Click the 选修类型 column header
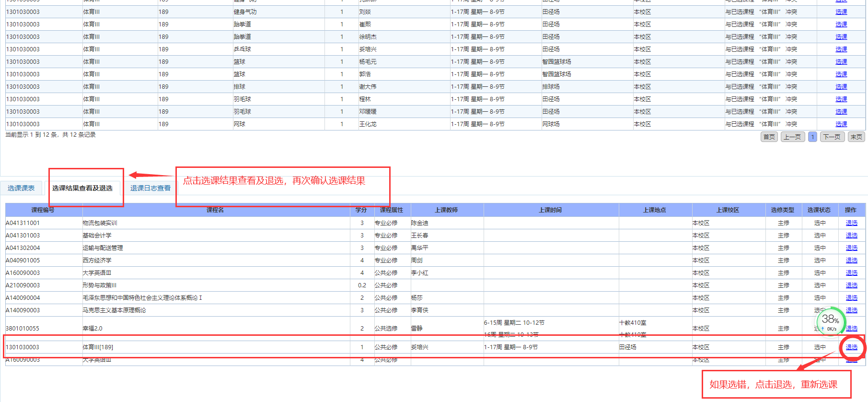The image size is (868, 402). [783, 210]
